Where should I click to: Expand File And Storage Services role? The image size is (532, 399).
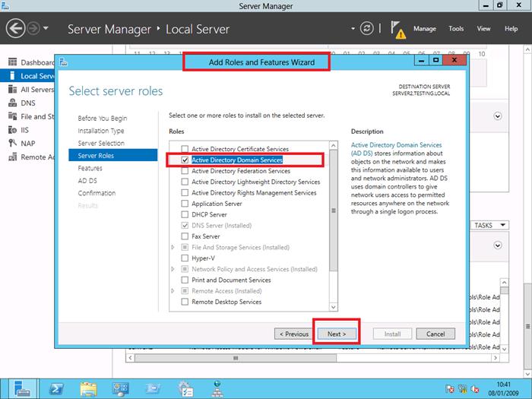tap(173, 247)
